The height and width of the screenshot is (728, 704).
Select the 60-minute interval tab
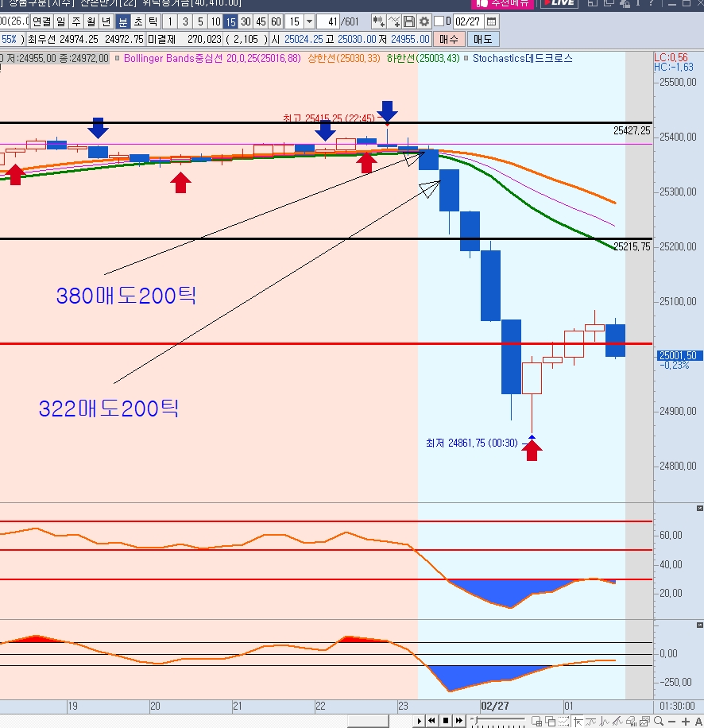[276, 21]
